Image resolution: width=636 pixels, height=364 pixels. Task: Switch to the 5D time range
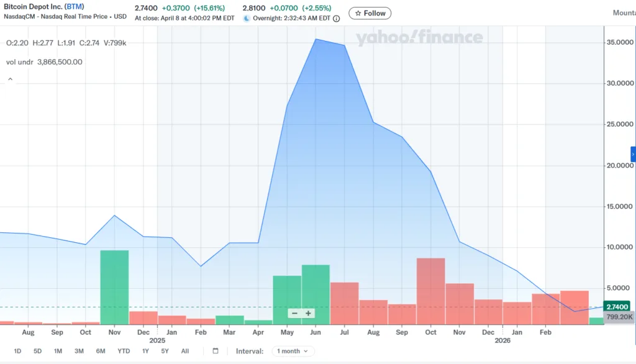[37, 351]
